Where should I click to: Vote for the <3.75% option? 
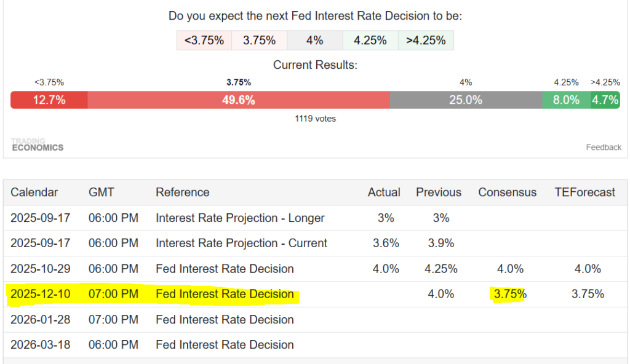click(x=204, y=41)
